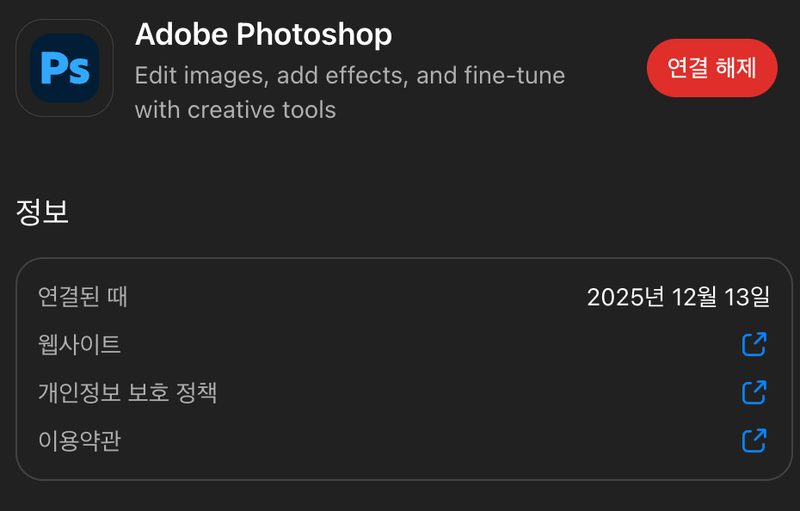Viewport: 800px width, 511px height.
Task: Select the 이용약관 row label
Action: 79,440
